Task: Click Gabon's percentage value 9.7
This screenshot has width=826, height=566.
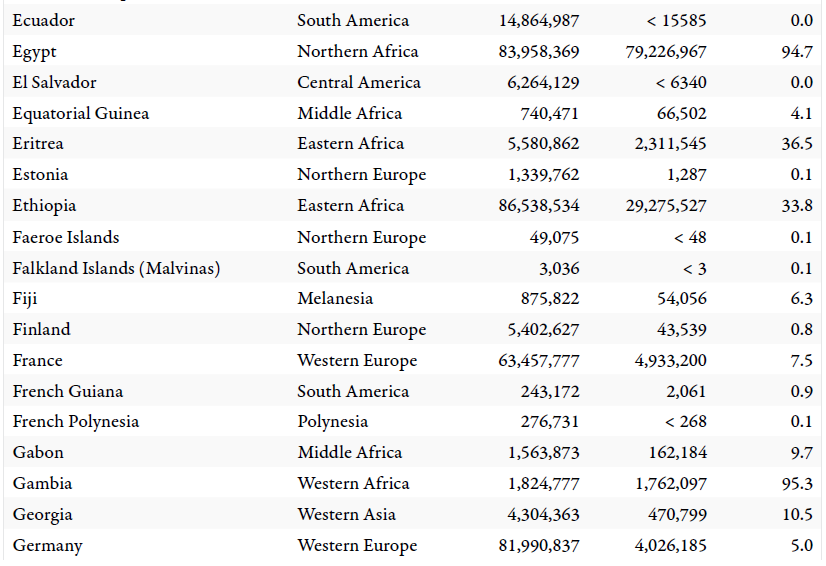Action: pos(801,452)
